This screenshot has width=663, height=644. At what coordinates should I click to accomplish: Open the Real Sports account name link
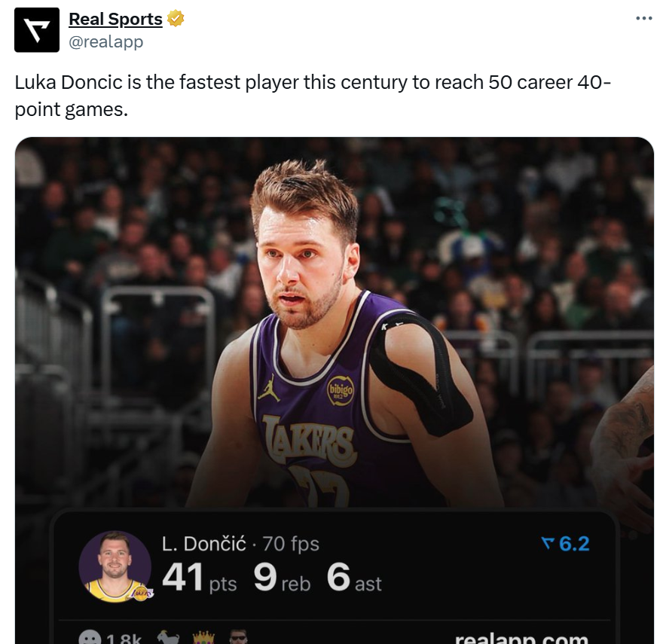pyautogui.click(x=115, y=20)
